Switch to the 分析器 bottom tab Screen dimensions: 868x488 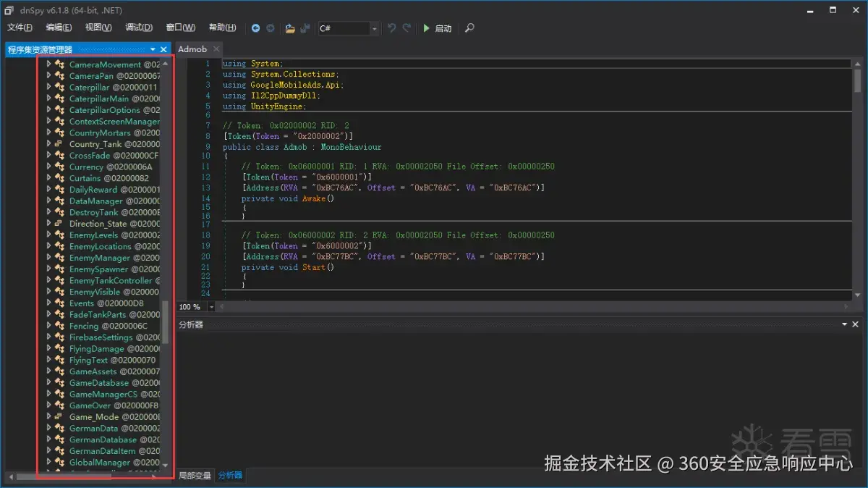click(x=231, y=476)
